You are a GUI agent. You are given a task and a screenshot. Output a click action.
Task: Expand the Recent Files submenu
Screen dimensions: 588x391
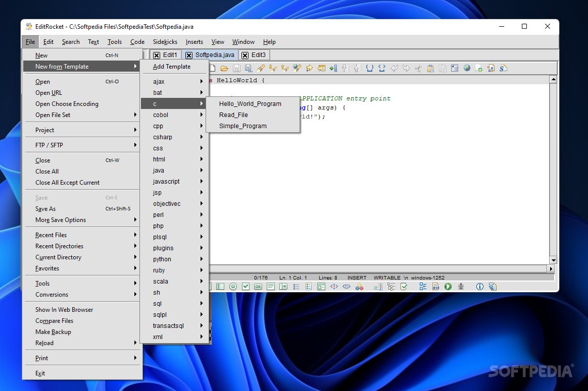pos(82,235)
